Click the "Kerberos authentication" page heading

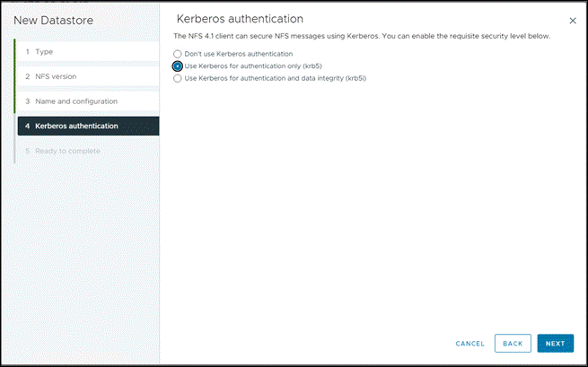[x=240, y=19]
